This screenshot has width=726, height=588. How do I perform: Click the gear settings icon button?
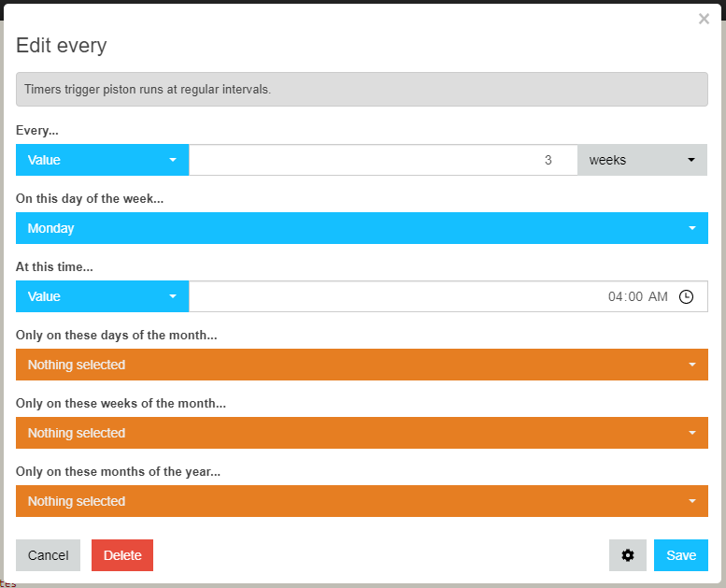627,554
